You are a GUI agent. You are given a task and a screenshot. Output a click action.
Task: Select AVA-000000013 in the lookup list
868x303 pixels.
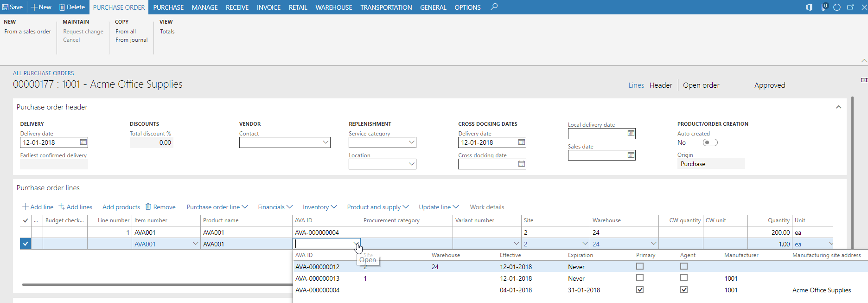tap(318, 278)
